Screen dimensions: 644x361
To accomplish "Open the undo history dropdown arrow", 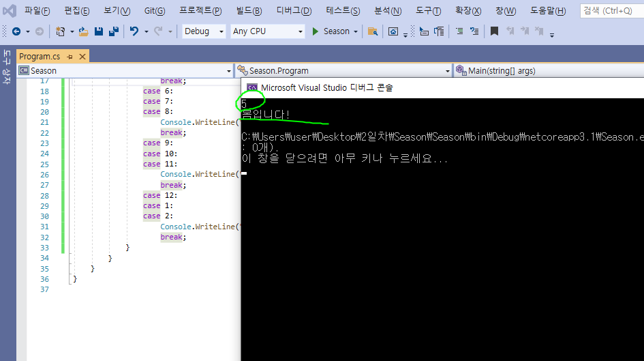I will 146,31.
